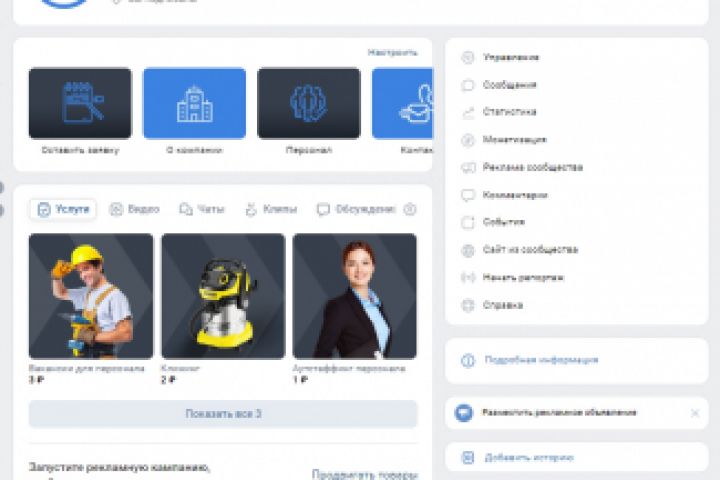The image size is (720, 480).
Task: Click the Настроить link above menu tiles
Action: tap(393, 53)
